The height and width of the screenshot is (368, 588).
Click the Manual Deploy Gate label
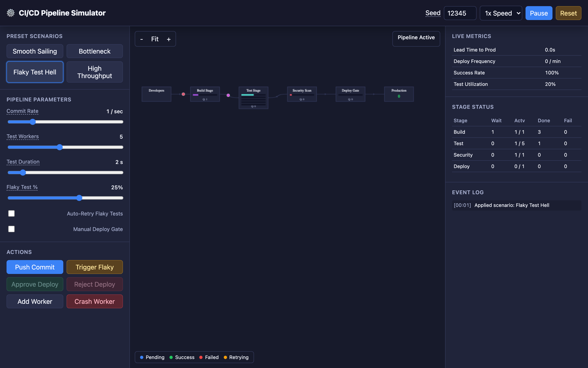(98, 229)
